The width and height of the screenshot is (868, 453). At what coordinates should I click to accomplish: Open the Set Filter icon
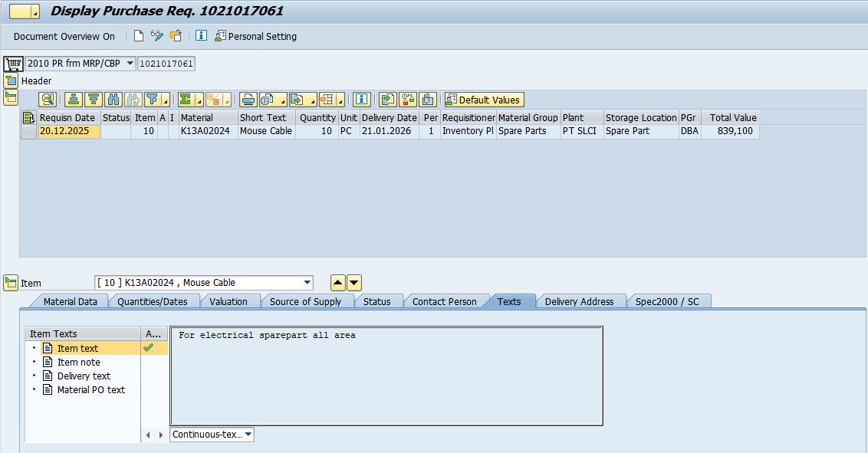click(x=153, y=100)
